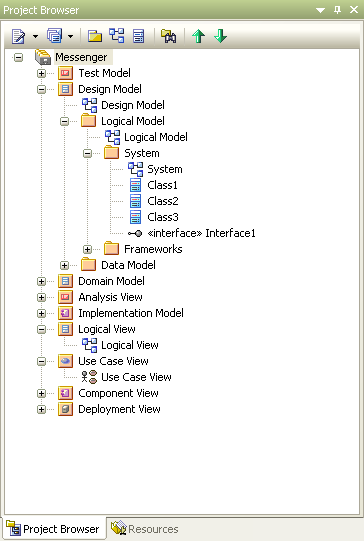Expand the Frameworks package

tap(88, 249)
